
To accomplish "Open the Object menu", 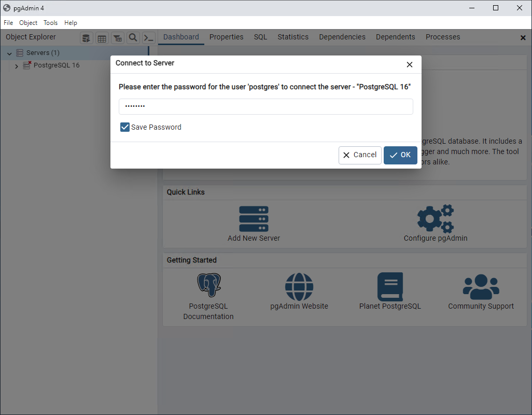I will [x=28, y=23].
